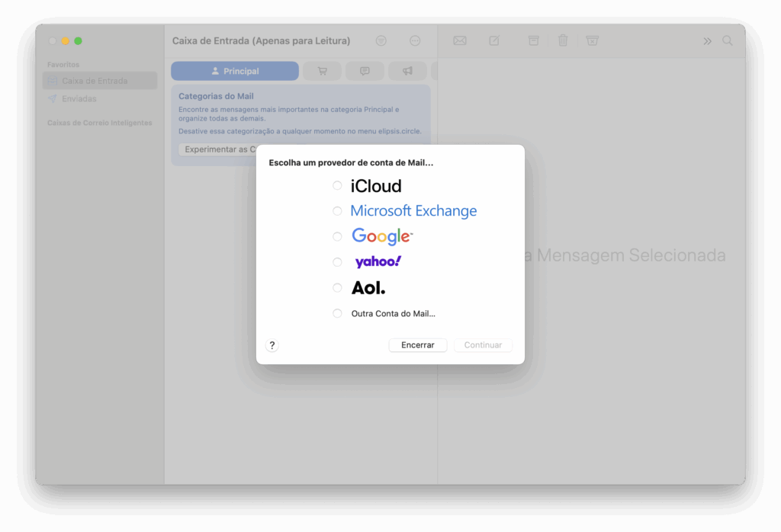
Task: Select the Microsoft Exchange radio button
Action: (x=337, y=211)
